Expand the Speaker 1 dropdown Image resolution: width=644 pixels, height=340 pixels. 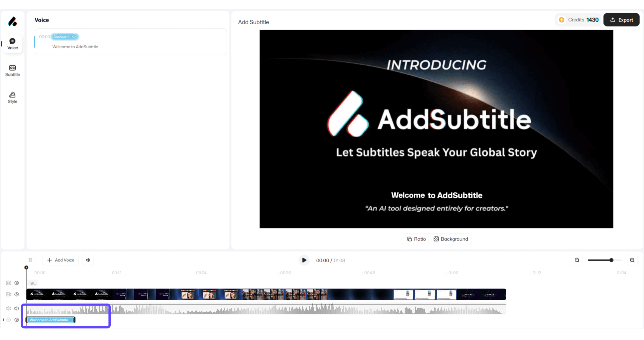click(65, 37)
